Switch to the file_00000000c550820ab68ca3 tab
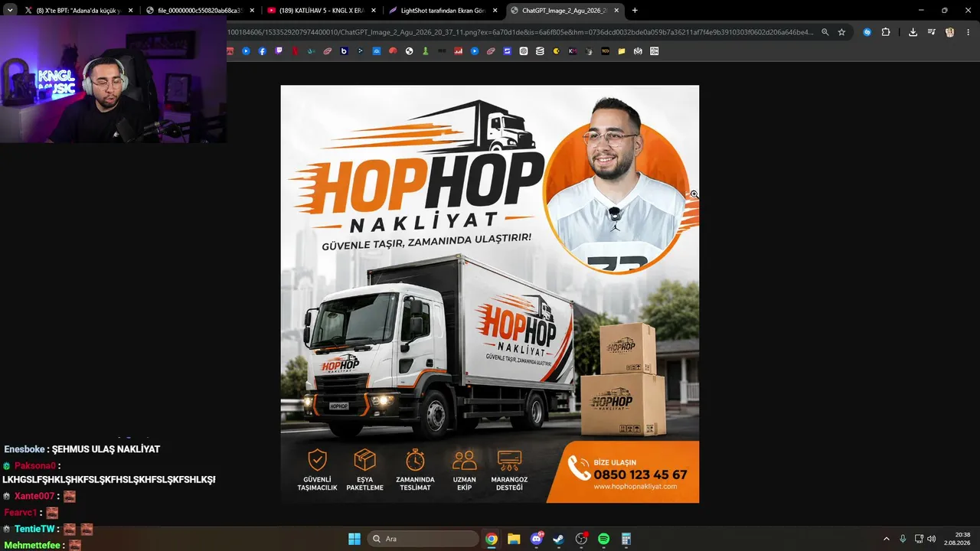This screenshot has width=980, height=551. [201, 11]
